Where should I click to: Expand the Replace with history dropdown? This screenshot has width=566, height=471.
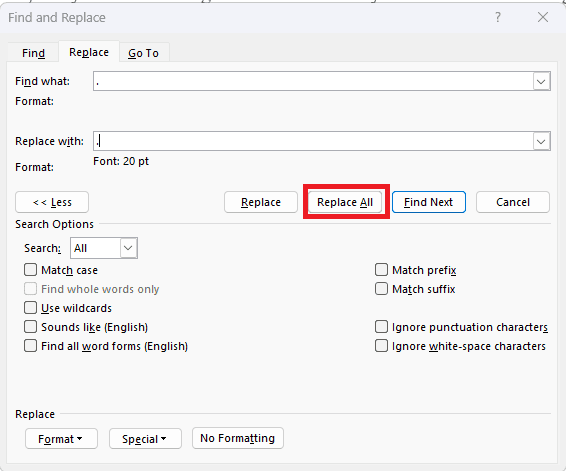[541, 141]
